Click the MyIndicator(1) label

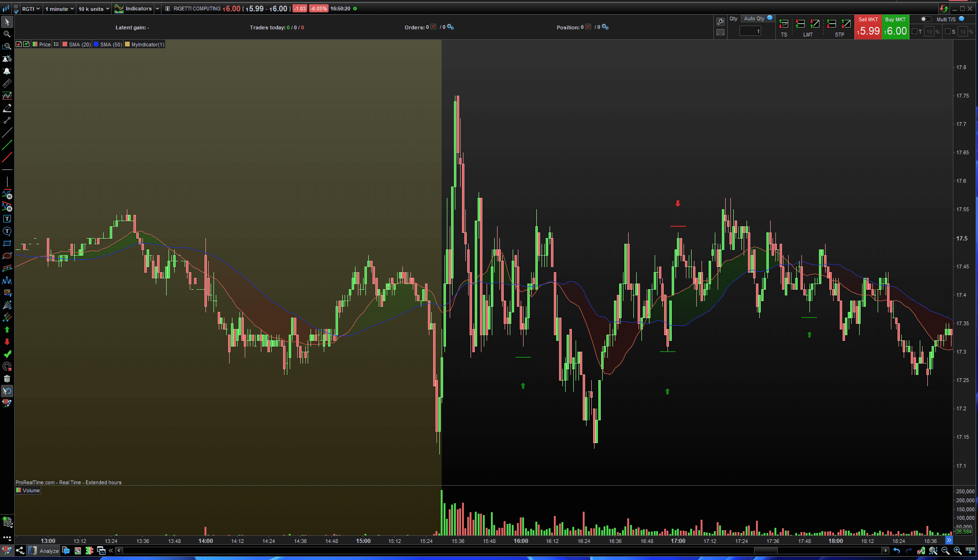pos(147,44)
